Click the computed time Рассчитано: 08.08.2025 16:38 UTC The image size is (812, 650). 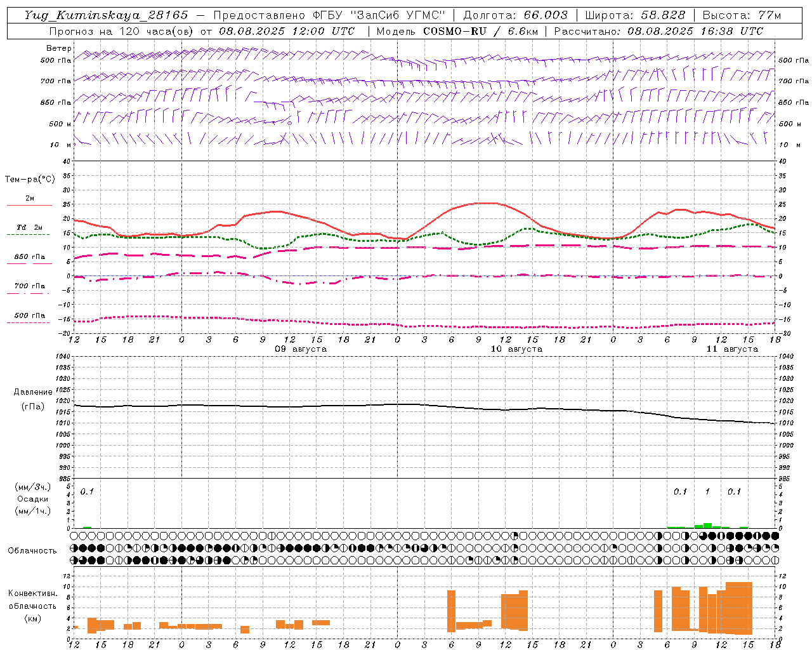coord(658,31)
